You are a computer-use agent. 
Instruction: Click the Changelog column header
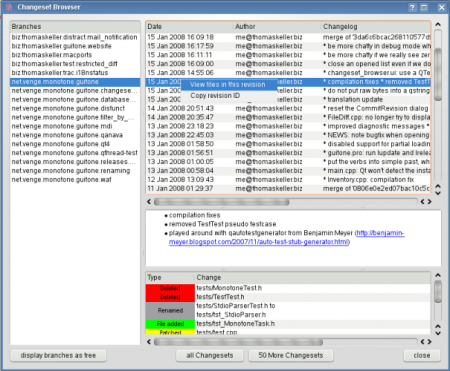pyautogui.click(x=376, y=27)
